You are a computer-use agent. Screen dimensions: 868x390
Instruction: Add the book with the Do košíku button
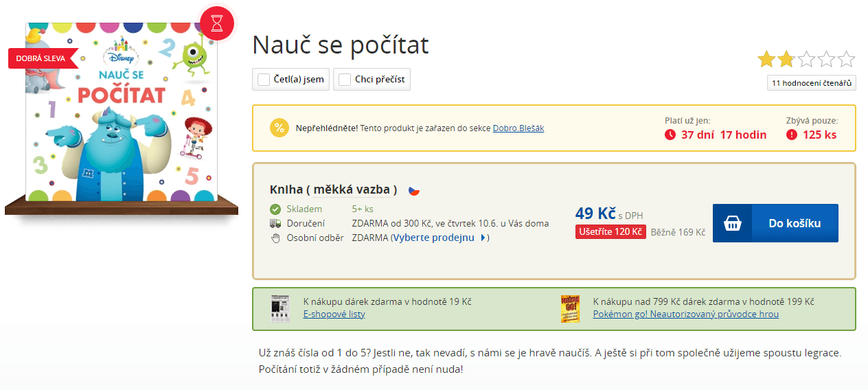(x=775, y=223)
